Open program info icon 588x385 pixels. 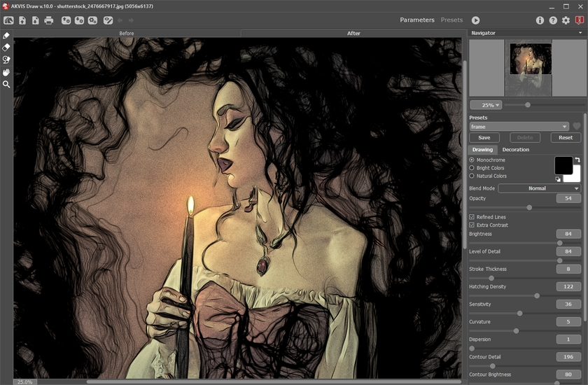(x=540, y=20)
